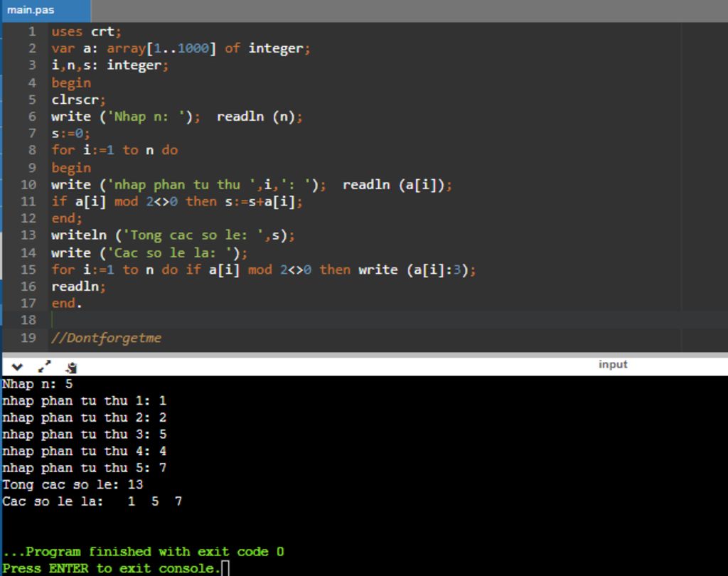The image size is (728, 576).
Task: Click the 'Nhap n: 5' console line
Action: [37, 384]
